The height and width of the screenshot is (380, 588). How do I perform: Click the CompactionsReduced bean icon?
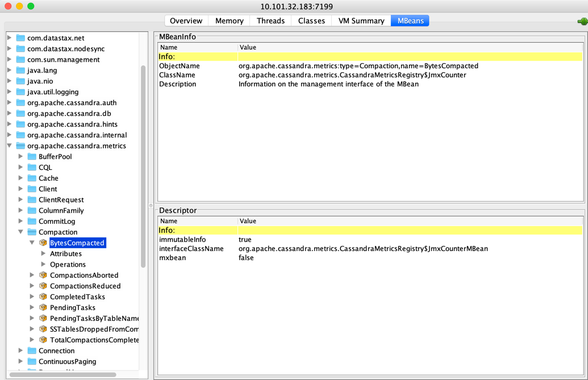pyautogui.click(x=43, y=286)
